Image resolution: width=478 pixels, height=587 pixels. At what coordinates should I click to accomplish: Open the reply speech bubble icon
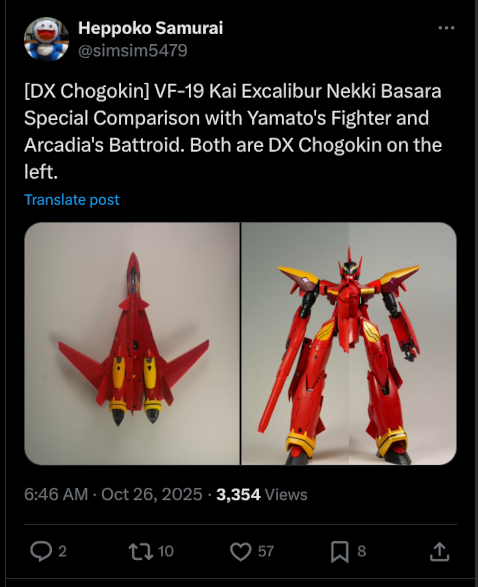(41, 551)
